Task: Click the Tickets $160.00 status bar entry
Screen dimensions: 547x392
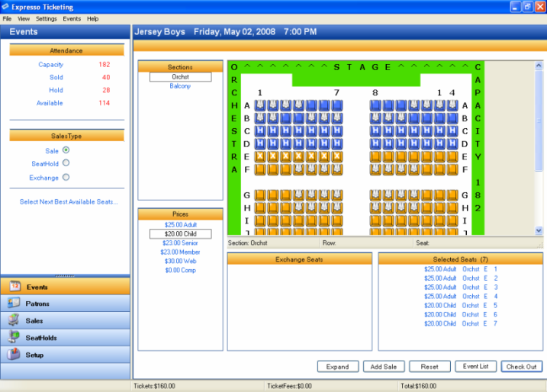Action: click(154, 386)
